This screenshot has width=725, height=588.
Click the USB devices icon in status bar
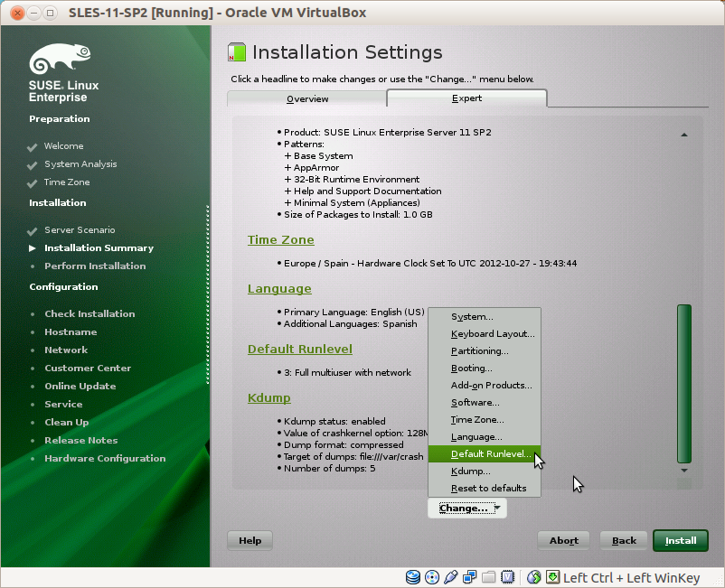[451, 577]
